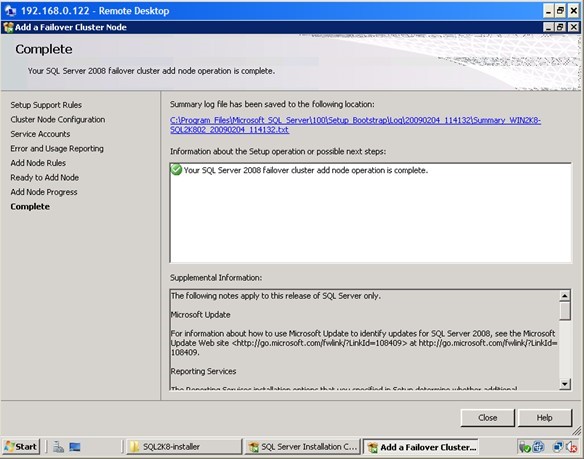Click the security shield tray icon
Viewport: 584px width, 459px height.
point(525,447)
